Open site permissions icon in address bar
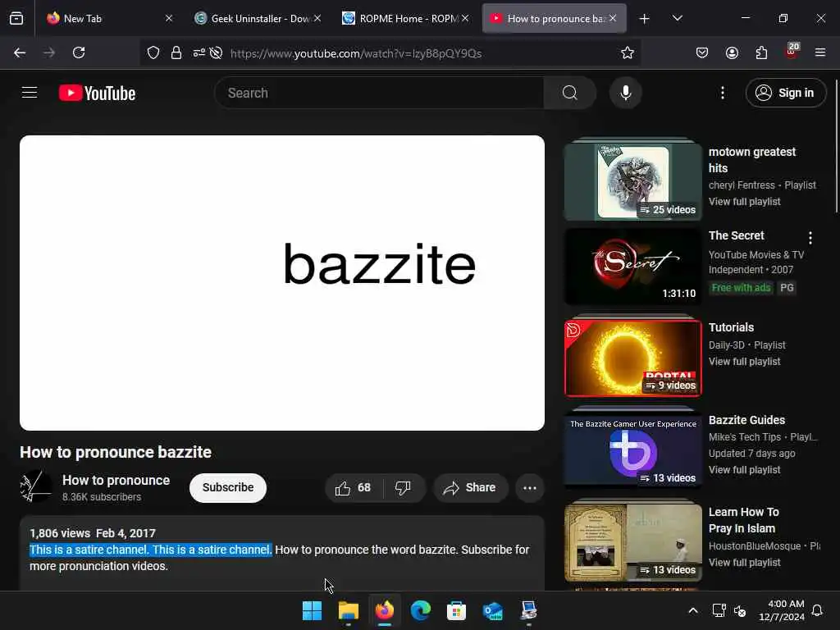 pos(199,53)
